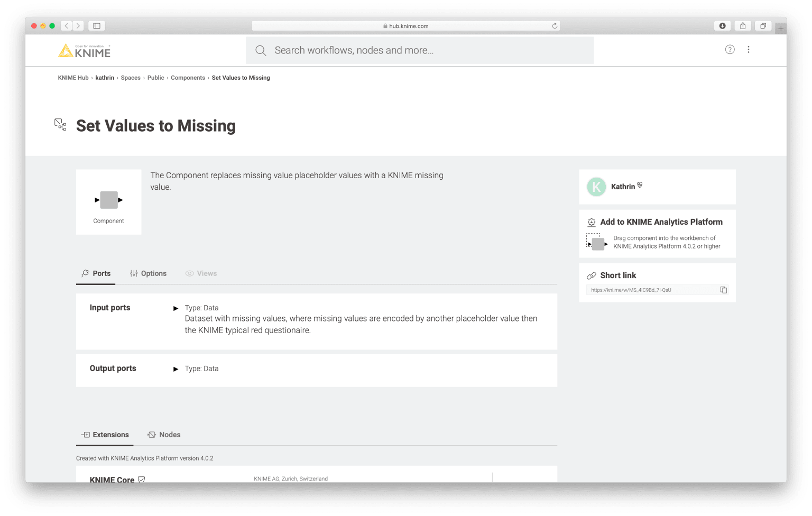Click the hub.knime.com address bar

406,26
